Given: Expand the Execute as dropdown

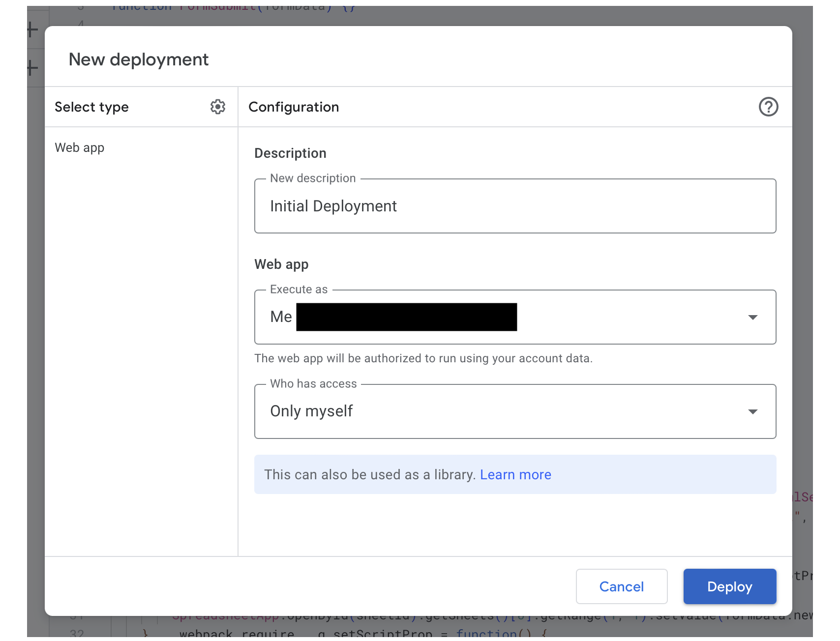Looking at the screenshot, I should 515,317.
